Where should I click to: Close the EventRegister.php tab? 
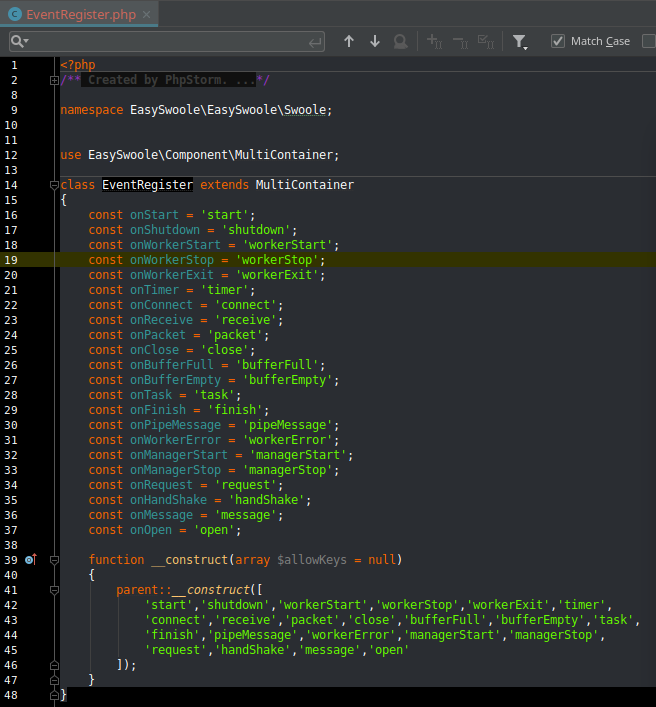coord(147,14)
